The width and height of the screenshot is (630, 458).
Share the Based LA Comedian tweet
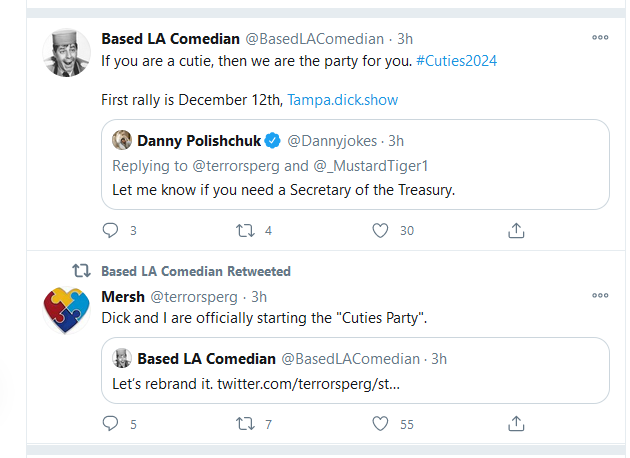click(516, 231)
